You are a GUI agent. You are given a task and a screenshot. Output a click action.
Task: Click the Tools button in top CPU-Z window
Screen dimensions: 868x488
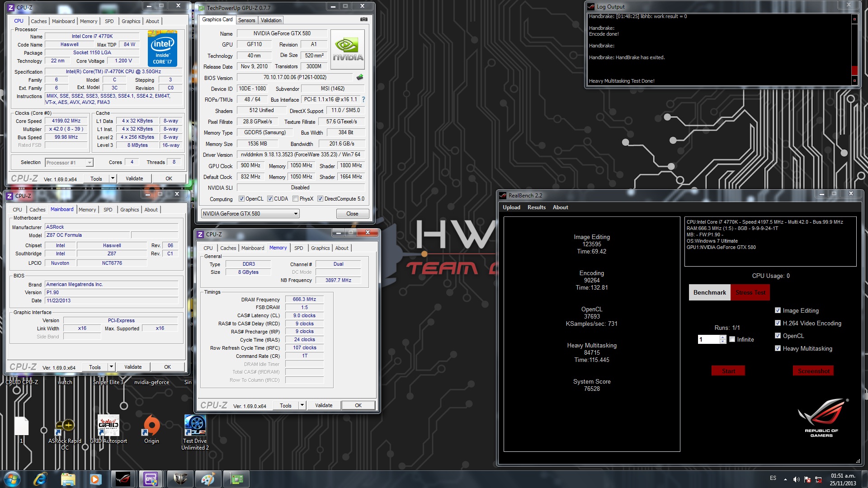[x=96, y=178]
